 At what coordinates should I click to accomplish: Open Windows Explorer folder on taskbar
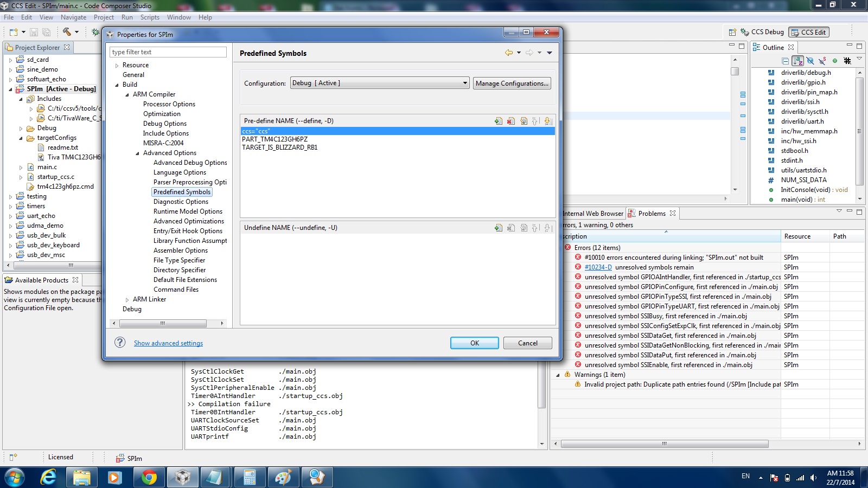[82, 477]
